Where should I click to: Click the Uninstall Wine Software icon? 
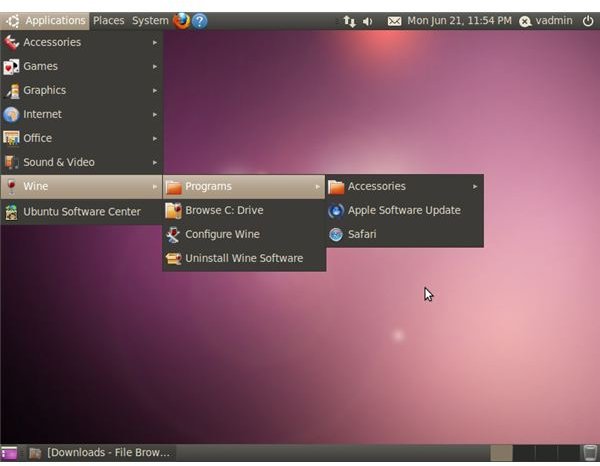click(173, 259)
